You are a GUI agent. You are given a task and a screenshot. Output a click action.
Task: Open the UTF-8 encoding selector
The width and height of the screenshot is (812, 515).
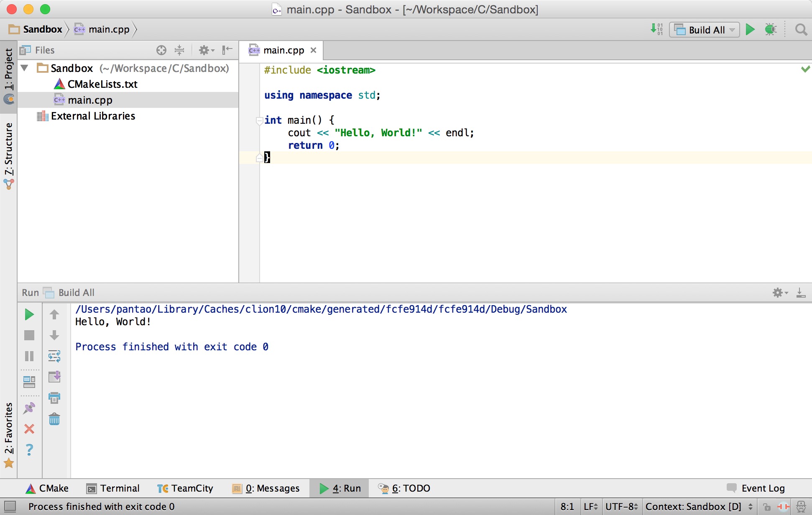[621, 507]
